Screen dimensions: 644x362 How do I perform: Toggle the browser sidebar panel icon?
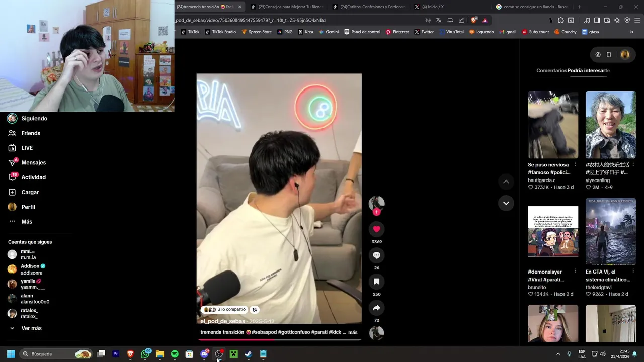point(597,20)
